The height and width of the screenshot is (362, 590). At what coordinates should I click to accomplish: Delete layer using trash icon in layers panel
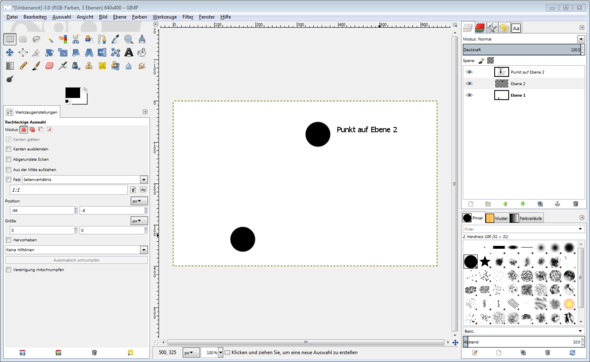[575, 204]
